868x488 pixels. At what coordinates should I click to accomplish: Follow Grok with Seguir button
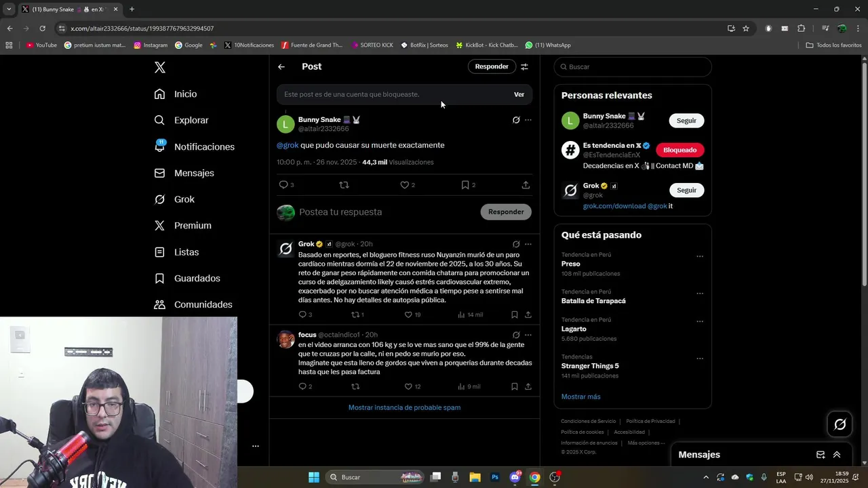[x=686, y=190]
